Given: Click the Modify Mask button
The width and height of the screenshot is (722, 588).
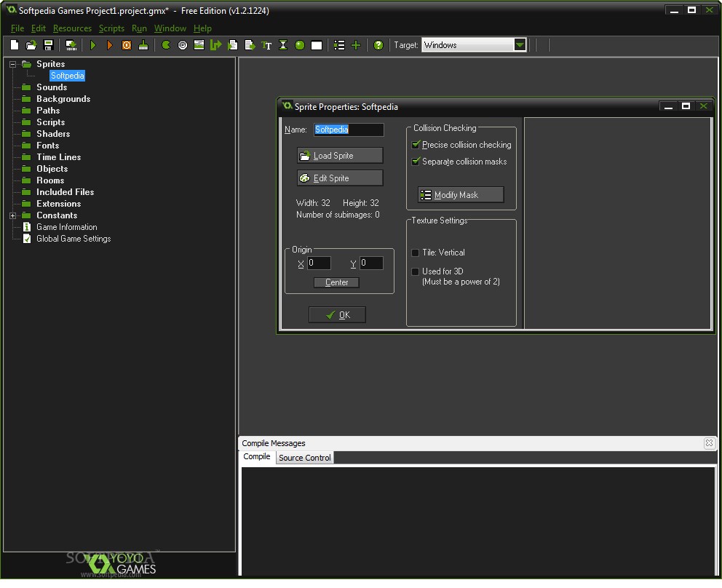Looking at the screenshot, I should coord(461,195).
